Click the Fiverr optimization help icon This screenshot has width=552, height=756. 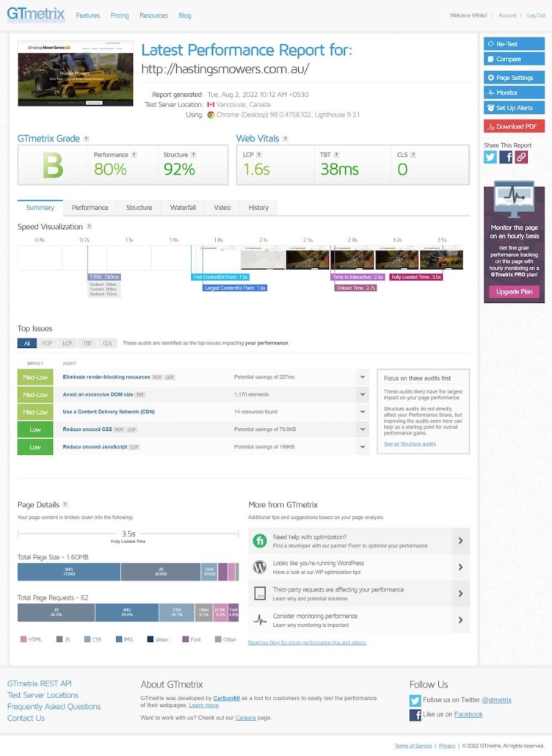[260, 541]
